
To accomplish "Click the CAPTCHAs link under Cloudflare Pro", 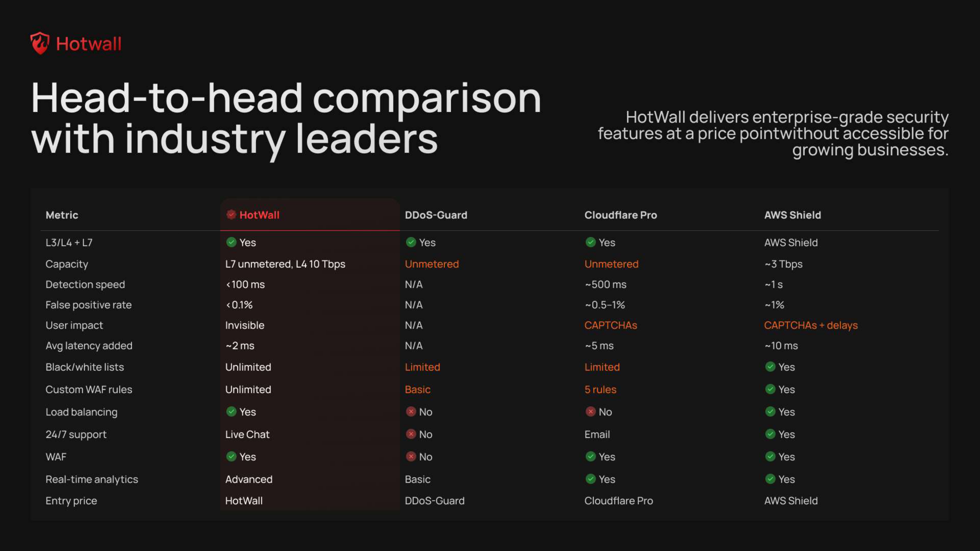I will 610,325.
